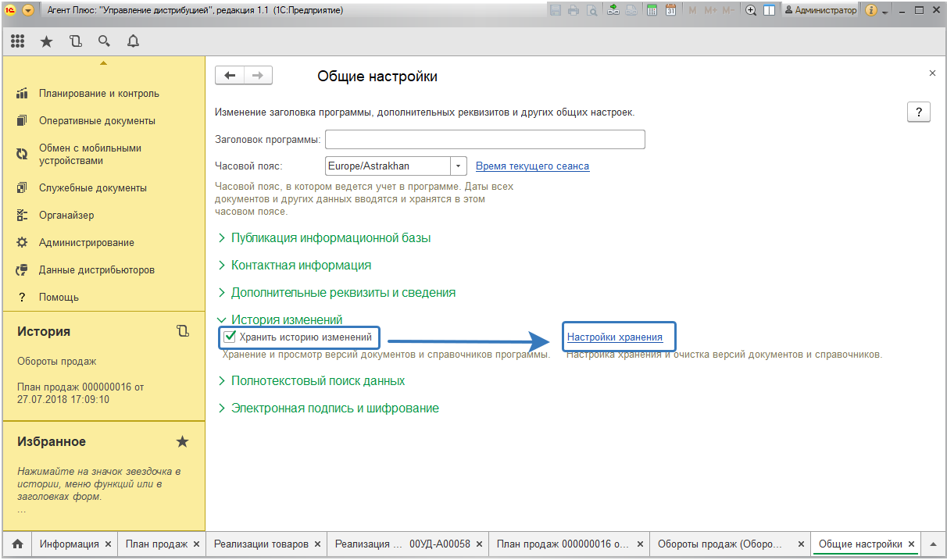Click the zoom magnifier plus icon
The height and width of the screenshot is (560, 947).
[x=751, y=10]
